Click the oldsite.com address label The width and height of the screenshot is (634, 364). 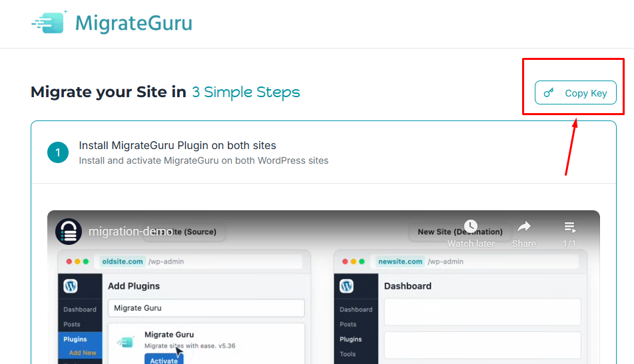122,262
